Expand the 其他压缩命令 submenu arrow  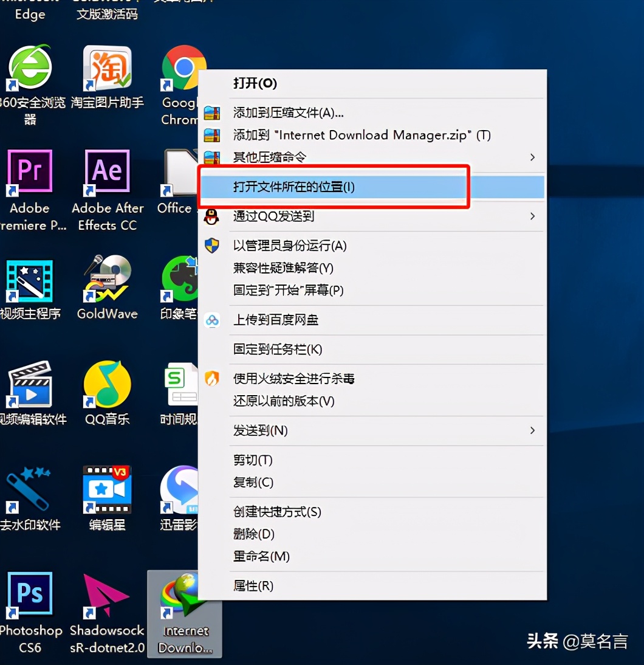point(532,157)
